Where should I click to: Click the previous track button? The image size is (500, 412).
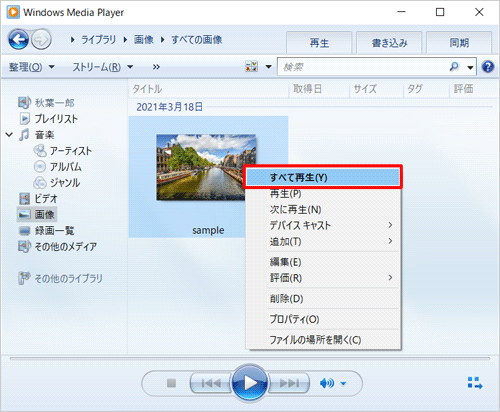pos(211,383)
